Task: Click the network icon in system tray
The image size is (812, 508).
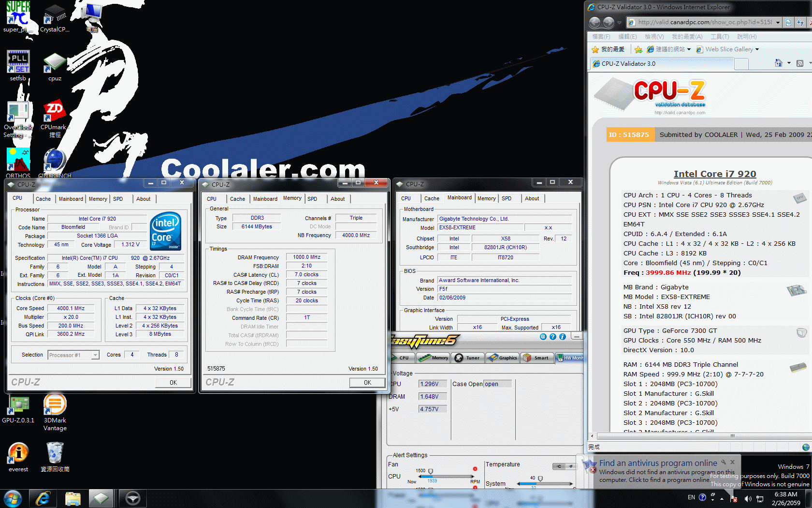Action: tap(760, 498)
